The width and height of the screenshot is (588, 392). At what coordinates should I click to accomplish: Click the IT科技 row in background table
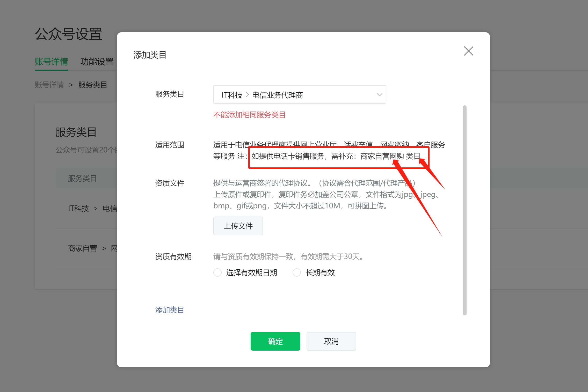pyautogui.click(x=78, y=208)
